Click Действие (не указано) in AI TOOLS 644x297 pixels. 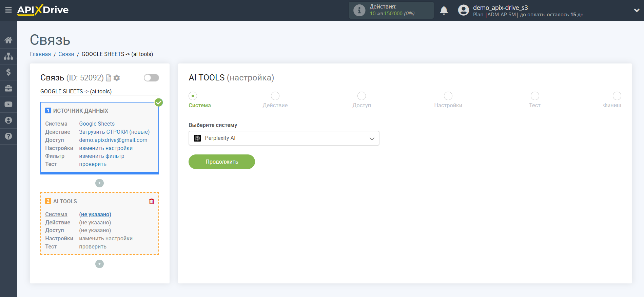pos(95,223)
